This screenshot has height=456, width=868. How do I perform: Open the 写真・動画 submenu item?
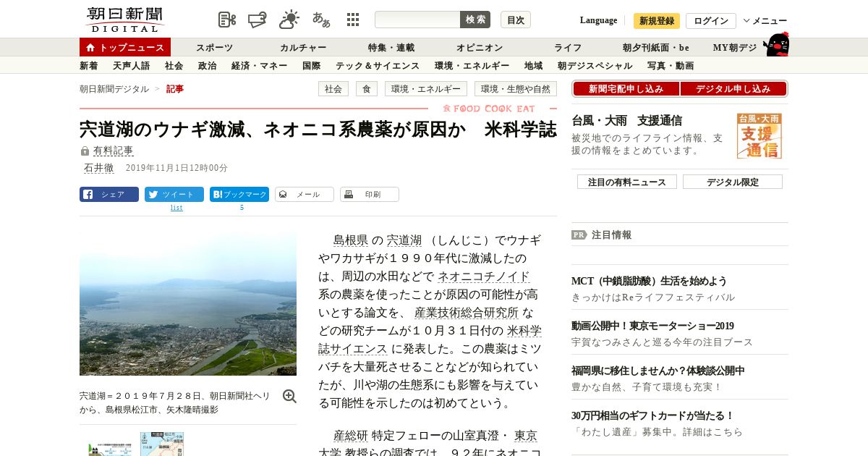(x=671, y=66)
